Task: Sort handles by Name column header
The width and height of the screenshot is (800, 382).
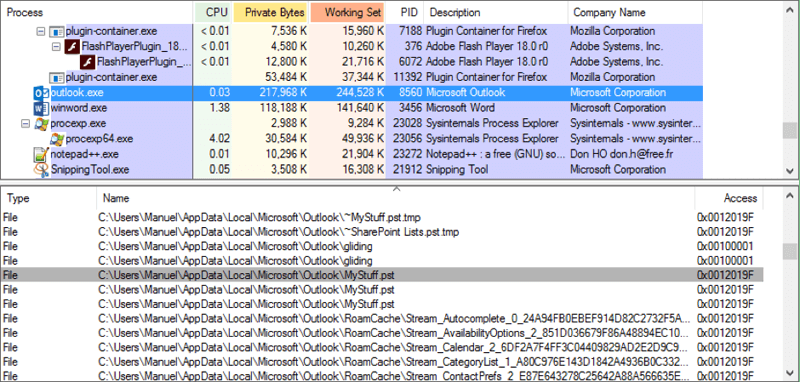Action: (x=395, y=198)
